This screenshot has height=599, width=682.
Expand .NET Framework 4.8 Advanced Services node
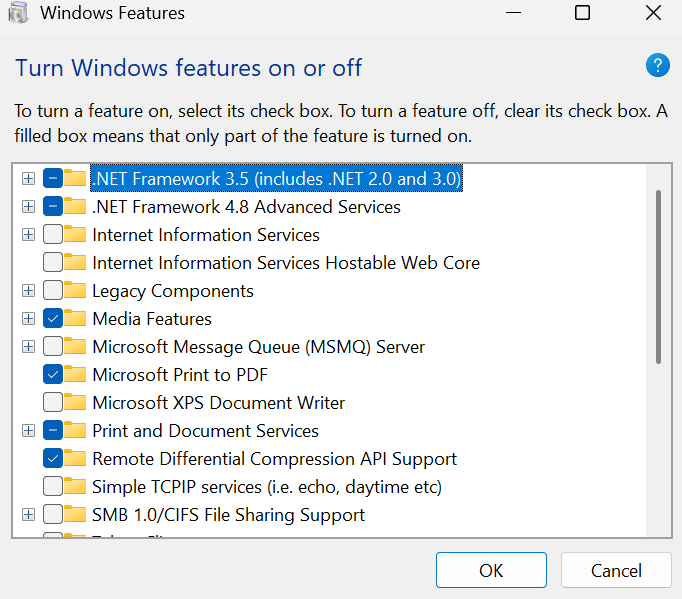pyautogui.click(x=28, y=207)
